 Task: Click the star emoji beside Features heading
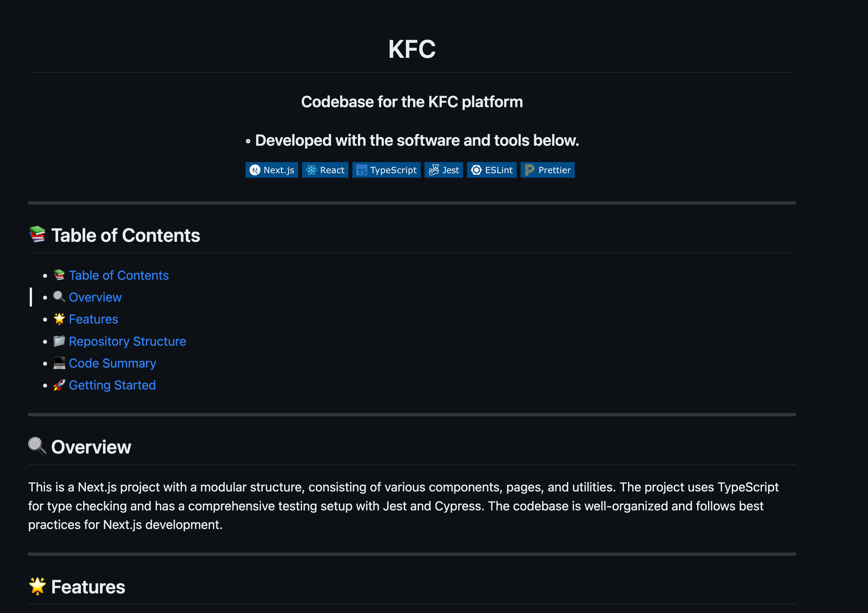pyautogui.click(x=37, y=586)
